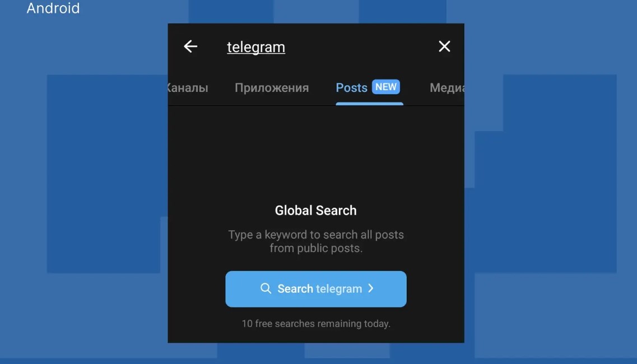Click the Android label in the corner
This screenshot has height=364, width=637.
click(x=53, y=8)
